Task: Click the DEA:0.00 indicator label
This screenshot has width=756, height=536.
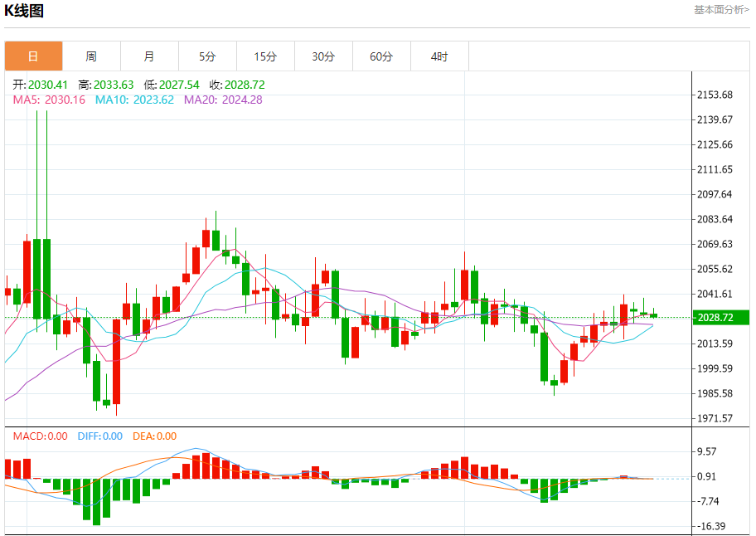Action: (x=155, y=436)
